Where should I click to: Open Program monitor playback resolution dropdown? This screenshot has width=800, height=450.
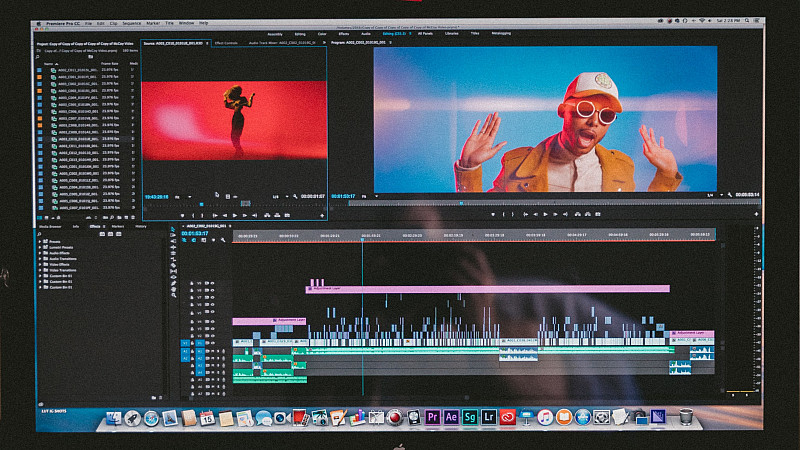click(x=716, y=195)
